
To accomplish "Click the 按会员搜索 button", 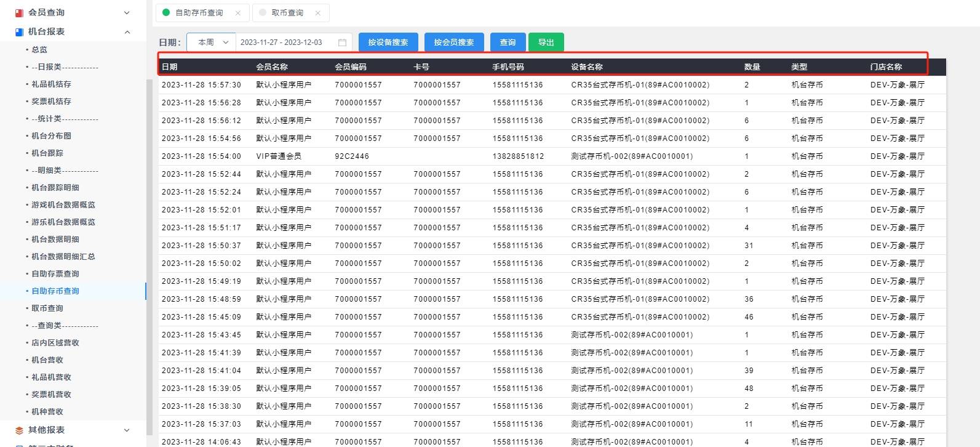I will click(x=454, y=42).
